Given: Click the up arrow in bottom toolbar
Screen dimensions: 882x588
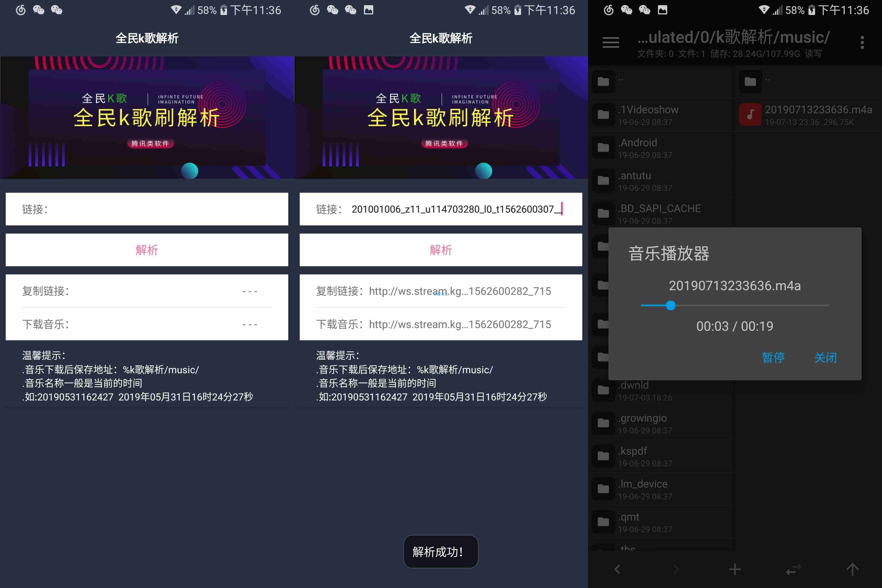Looking at the screenshot, I should point(852,569).
